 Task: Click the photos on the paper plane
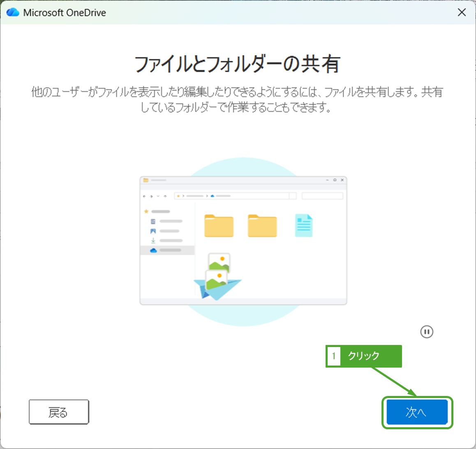(217, 274)
